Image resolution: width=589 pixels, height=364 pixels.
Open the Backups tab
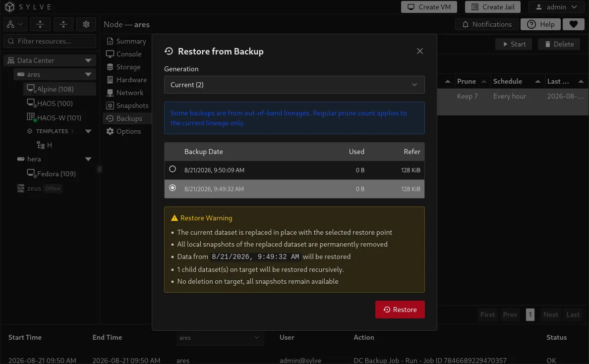point(126,118)
